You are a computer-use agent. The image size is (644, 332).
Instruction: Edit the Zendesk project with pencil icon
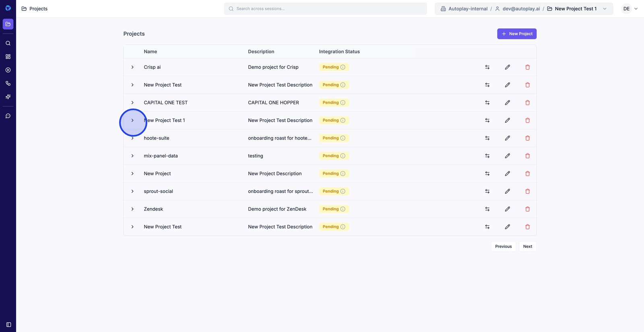pyautogui.click(x=507, y=209)
